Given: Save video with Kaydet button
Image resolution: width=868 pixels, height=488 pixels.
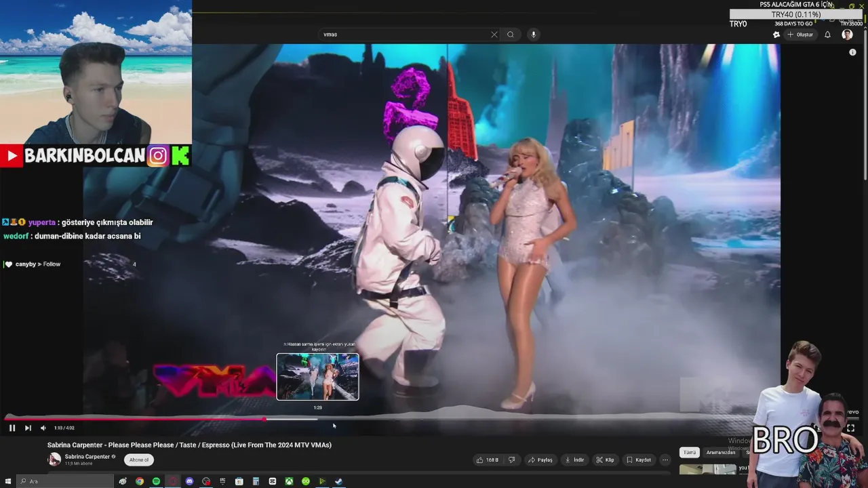Looking at the screenshot, I should [639, 460].
